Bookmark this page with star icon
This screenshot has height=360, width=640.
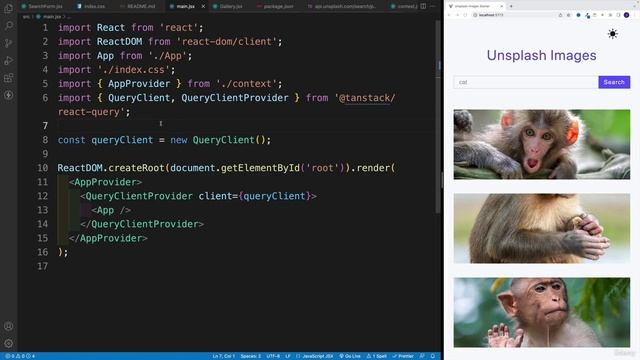pyautogui.click(x=569, y=15)
